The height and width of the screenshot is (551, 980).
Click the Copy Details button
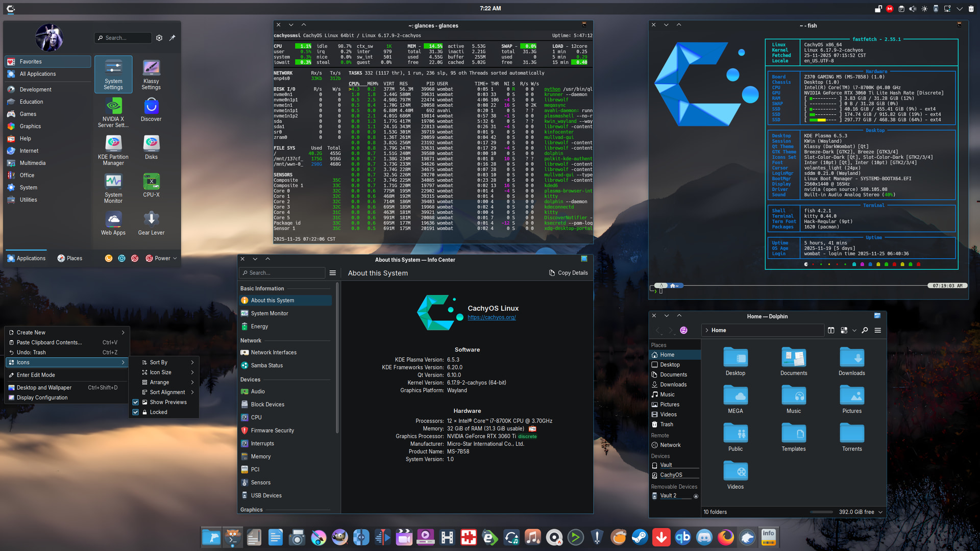568,273
